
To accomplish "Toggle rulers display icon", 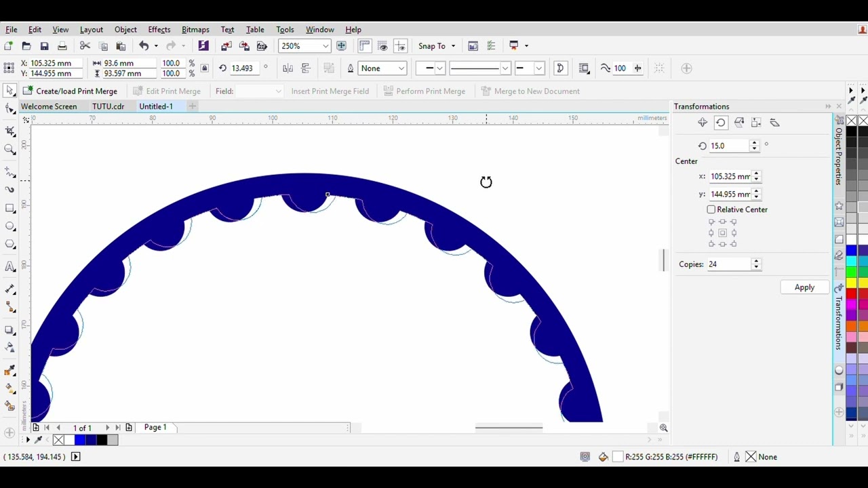I will point(365,46).
